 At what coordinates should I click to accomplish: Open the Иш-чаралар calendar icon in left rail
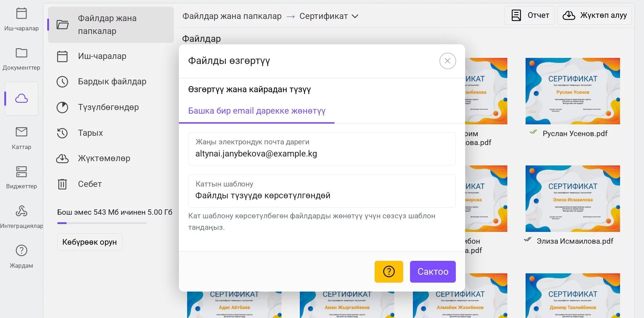pyautogui.click(x=21, y=14)
